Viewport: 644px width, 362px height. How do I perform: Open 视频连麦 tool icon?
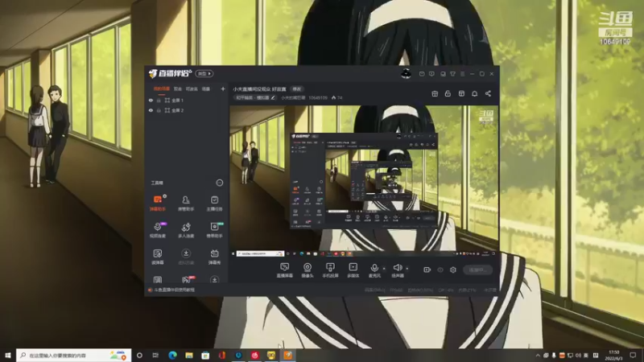coord(157,230)
